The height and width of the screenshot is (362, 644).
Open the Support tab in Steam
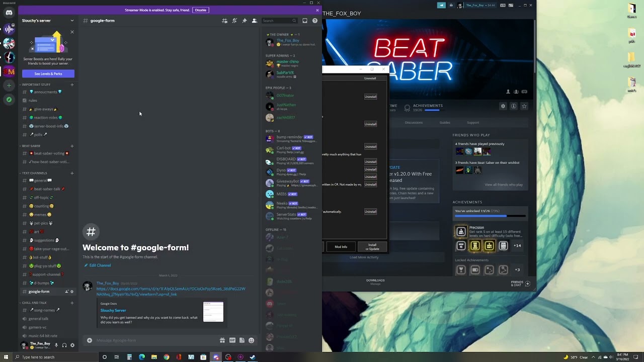473,123
